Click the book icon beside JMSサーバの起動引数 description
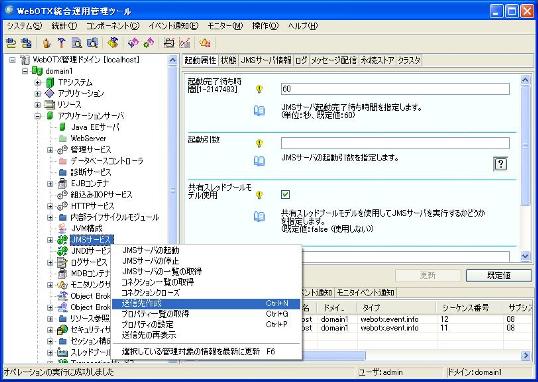 pos(259,161)
